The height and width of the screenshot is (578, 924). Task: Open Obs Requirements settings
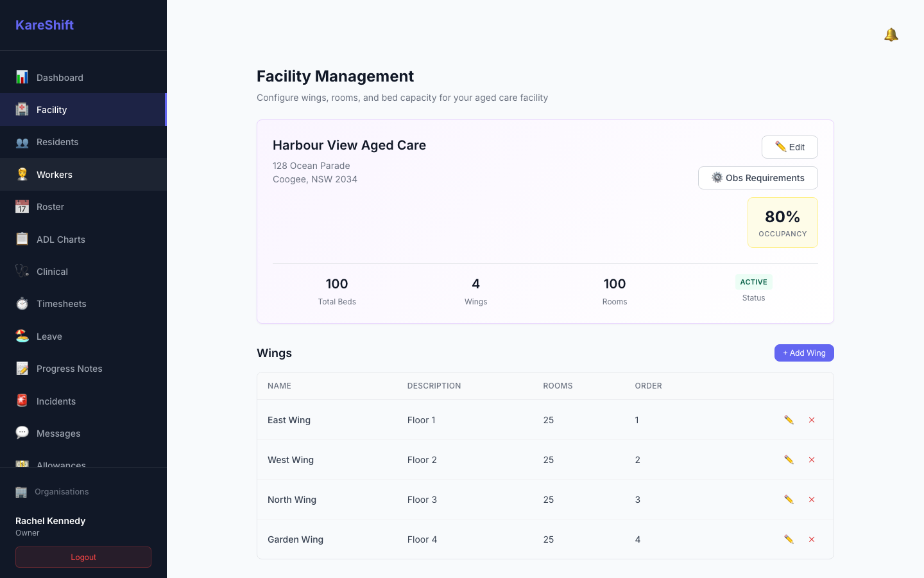pos(758,178)
